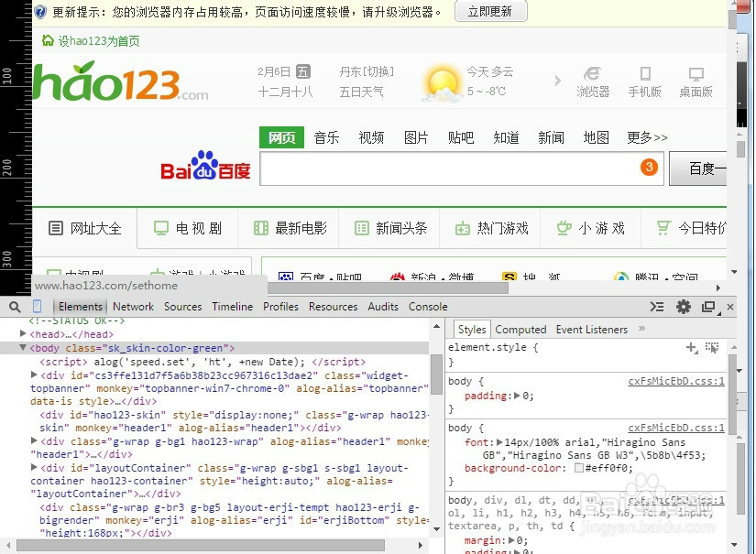Switch to the Network tab

pos(133,307)
